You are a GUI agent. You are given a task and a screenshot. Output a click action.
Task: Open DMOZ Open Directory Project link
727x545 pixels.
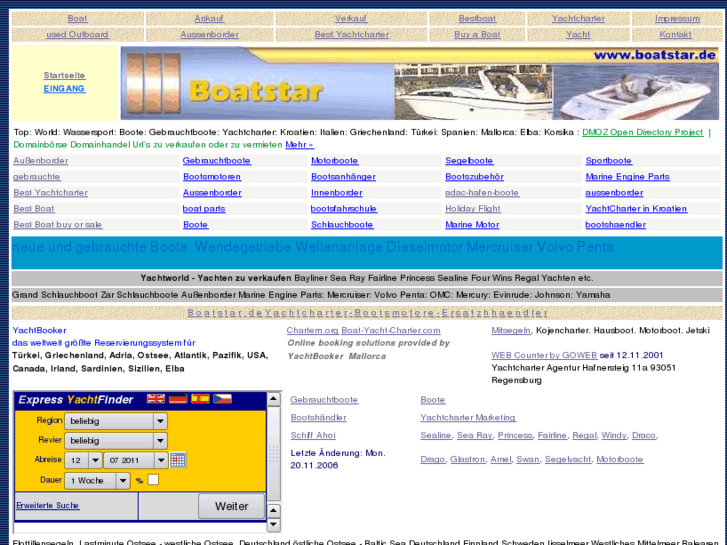click(x=643, y=132)
